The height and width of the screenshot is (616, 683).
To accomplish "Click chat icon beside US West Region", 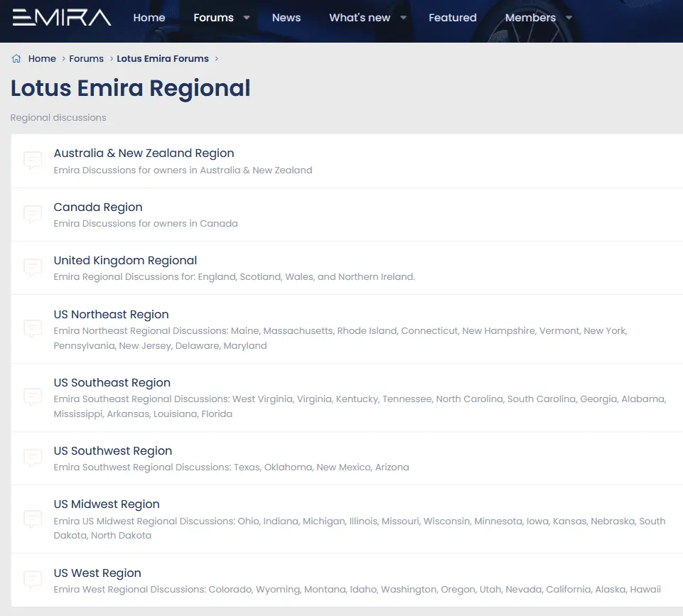I will (33, 580).
